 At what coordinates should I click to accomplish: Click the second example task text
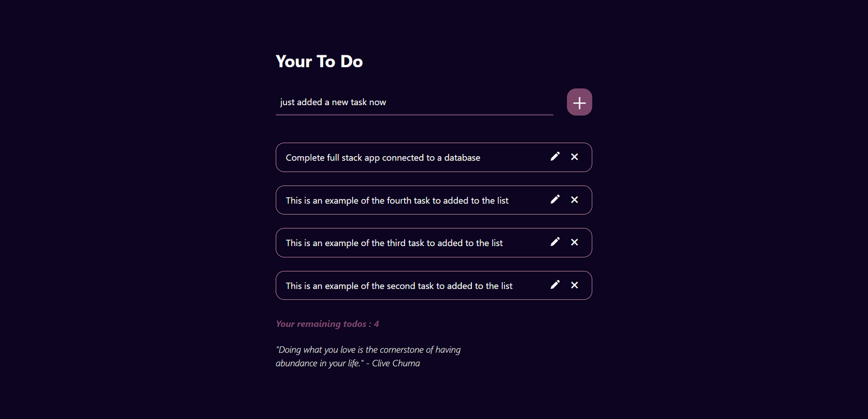click(399, 286)
